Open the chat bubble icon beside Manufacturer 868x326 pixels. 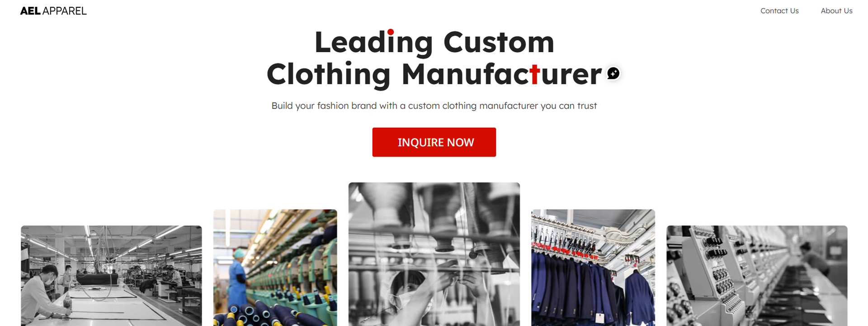tap(613, 73)
